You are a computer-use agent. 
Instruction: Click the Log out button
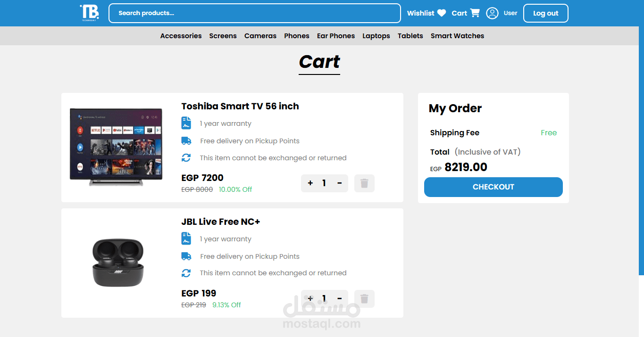pyautogui.click(x=546, y=13)
